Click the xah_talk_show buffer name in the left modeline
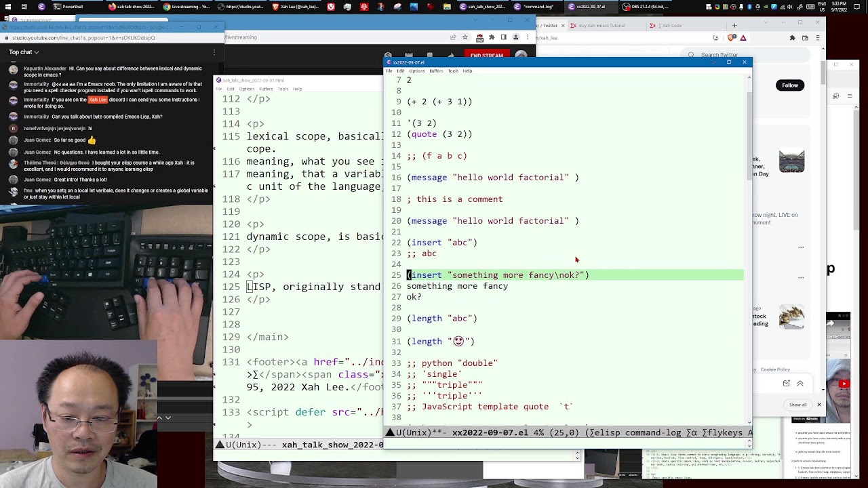 point(332,445)
